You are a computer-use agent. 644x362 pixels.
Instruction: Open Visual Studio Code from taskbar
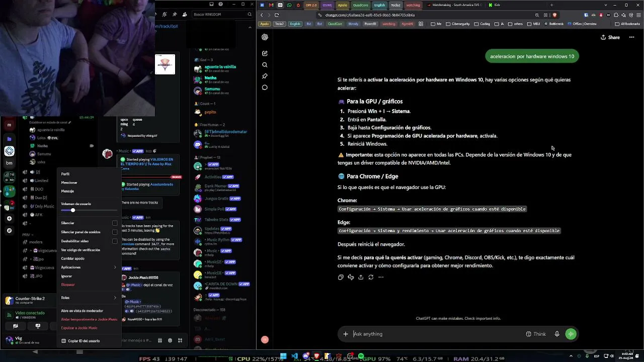pyautogui.click(x=294, y=357)
